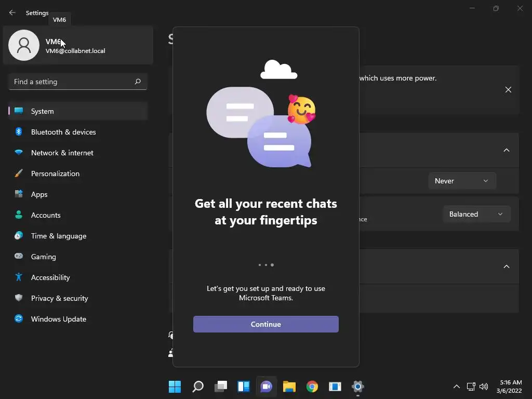Collapse the section above the Never dropdown
Viewport: 532px width, 399px height.
[506, 150]
